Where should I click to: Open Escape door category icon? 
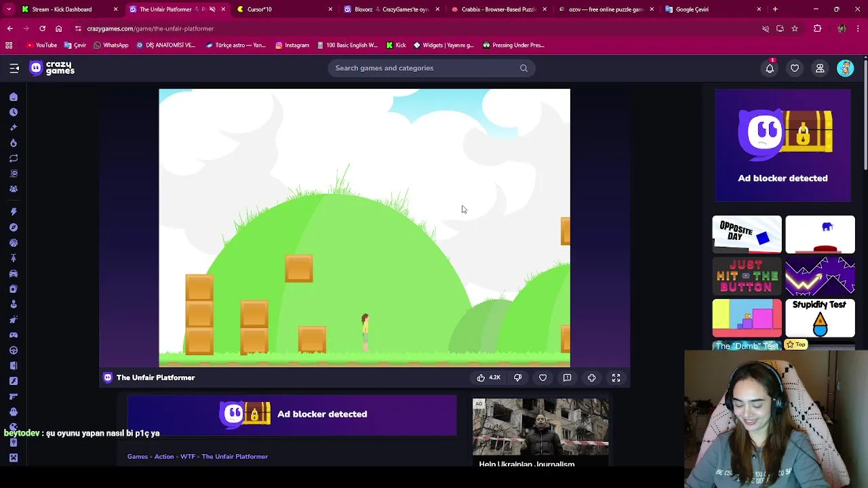pos(14,366)
